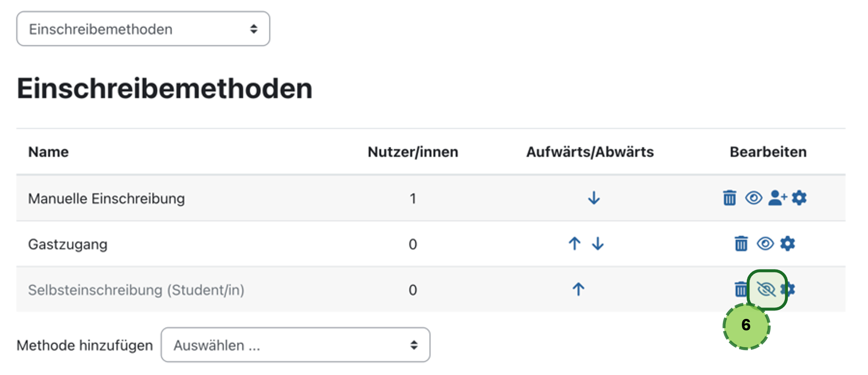Move Gastzugang down using the arrow
Screen dimensions: 868x375
pyautogui.click(x=597, y=243)
